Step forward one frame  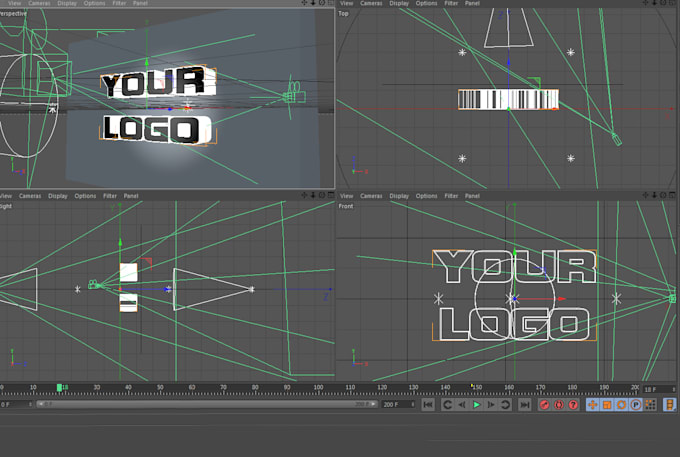(491, 405)
